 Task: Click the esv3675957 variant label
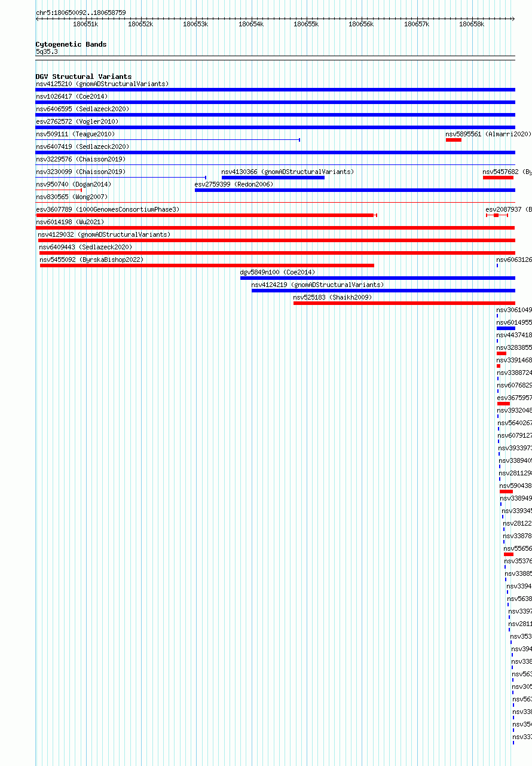(515, 398)
